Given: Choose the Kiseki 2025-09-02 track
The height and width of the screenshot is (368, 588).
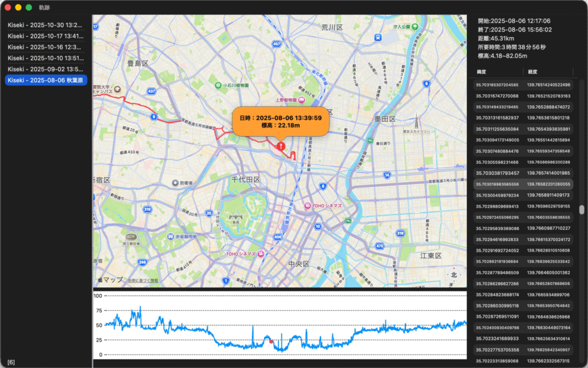Looking at the screenshot, I should point(45,69).
